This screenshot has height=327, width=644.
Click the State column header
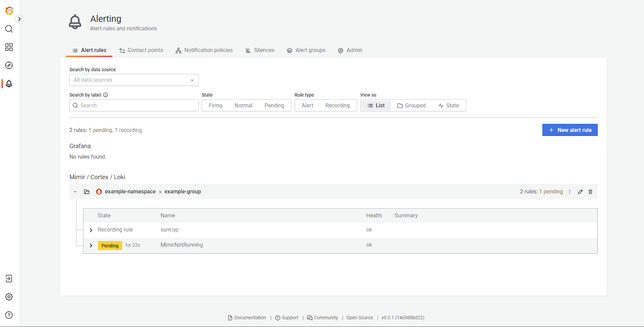click(104, 216)
